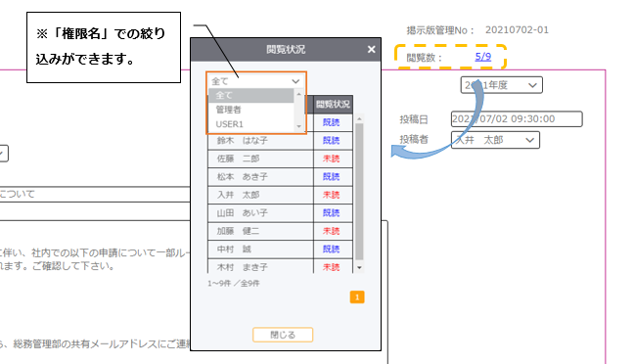Viewport: 634px width, 364px height.
Task: Click the table scrollbar up arrow
Action: (x=359, y=118)
